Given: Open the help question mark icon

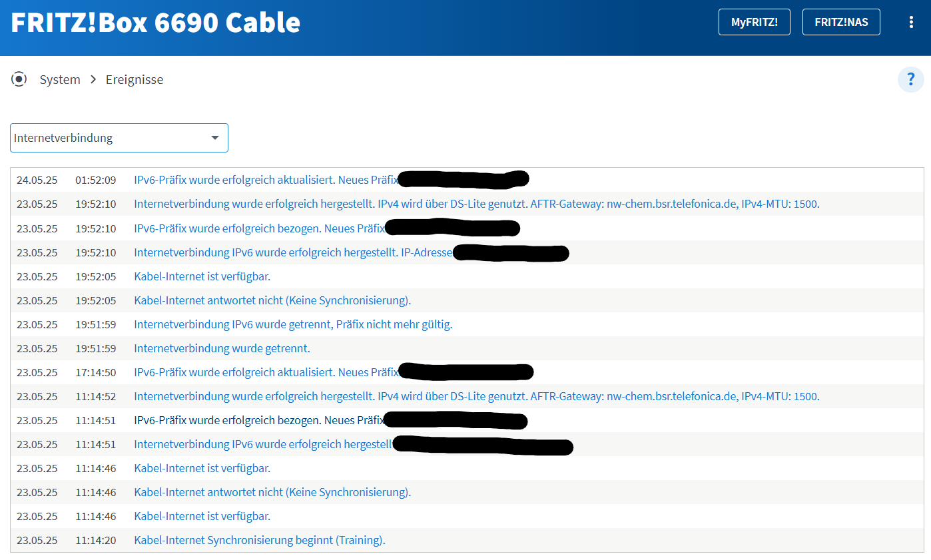Looking at the screenshot, I should 910,79.
